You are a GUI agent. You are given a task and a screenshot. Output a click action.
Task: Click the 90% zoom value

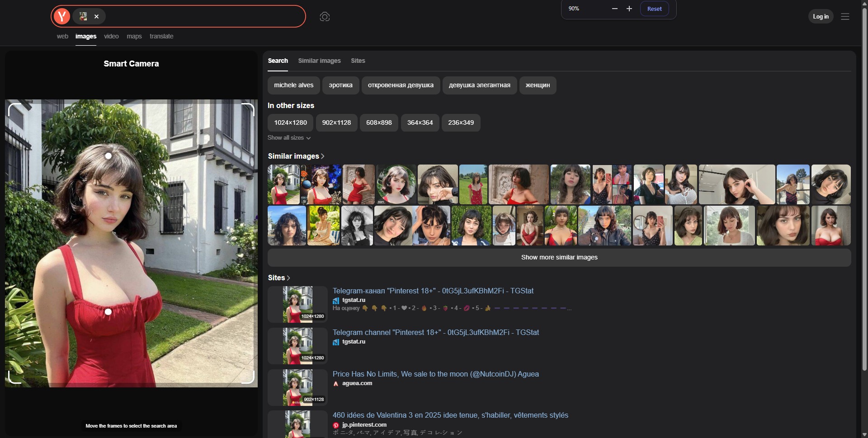(x=574, y=9)
